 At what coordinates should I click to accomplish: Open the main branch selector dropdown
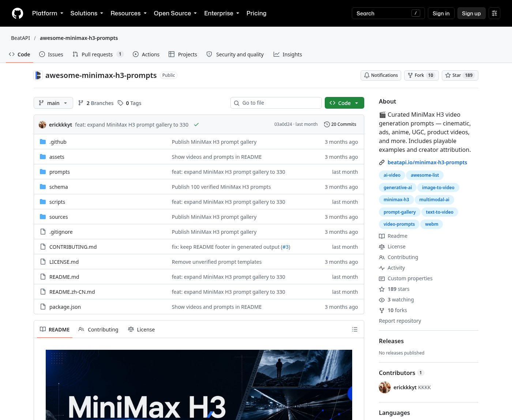pyautogui.click(x=53, y=103)
